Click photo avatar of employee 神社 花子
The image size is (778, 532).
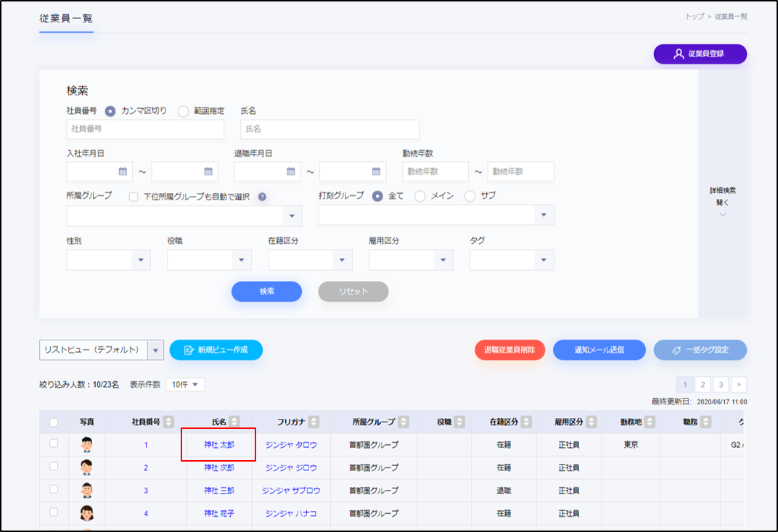point(87,513)
